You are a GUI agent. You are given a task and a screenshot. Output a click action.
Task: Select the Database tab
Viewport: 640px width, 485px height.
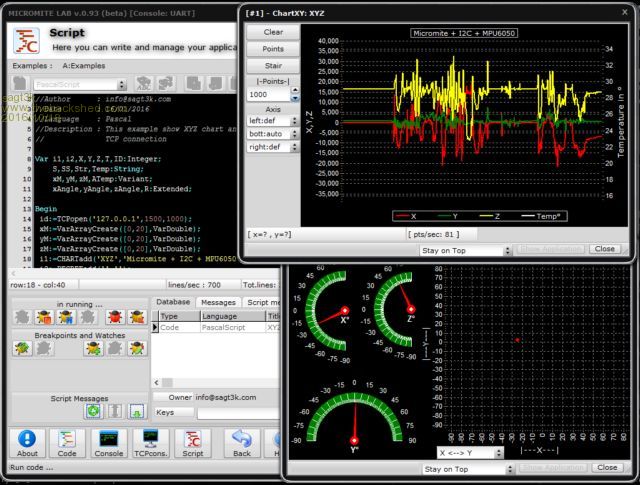click(172, 302)
